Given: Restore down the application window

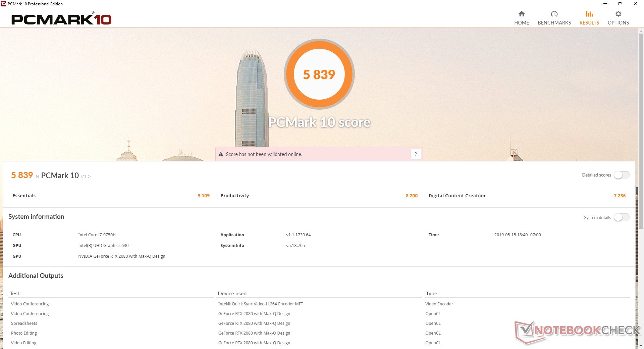Looking at the screenshot, I should pyautogui.click(x=620, y=4).
